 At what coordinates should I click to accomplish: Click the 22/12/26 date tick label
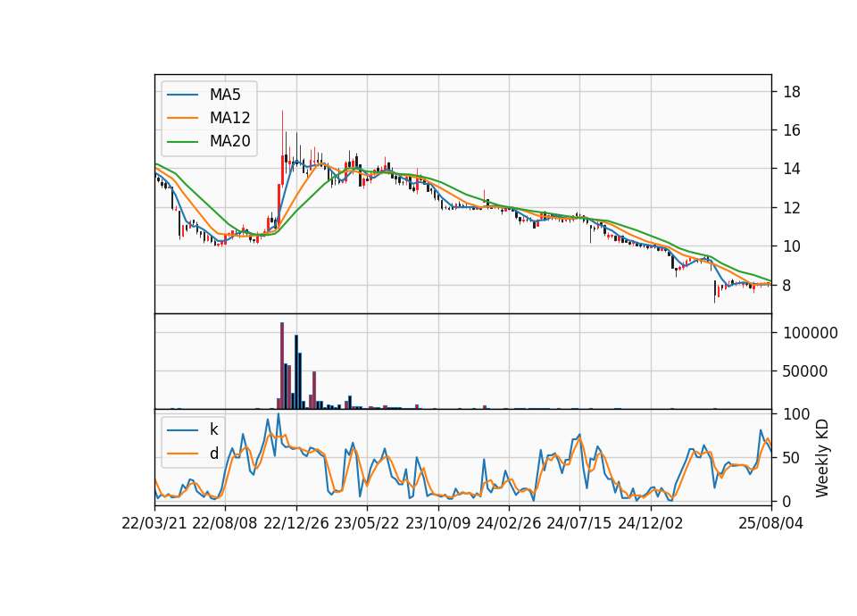click(x=296, y=523)
